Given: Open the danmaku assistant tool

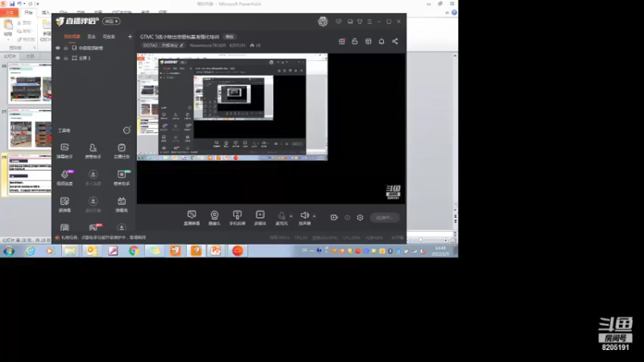Looking at the screenshot, I should point(64,150).
